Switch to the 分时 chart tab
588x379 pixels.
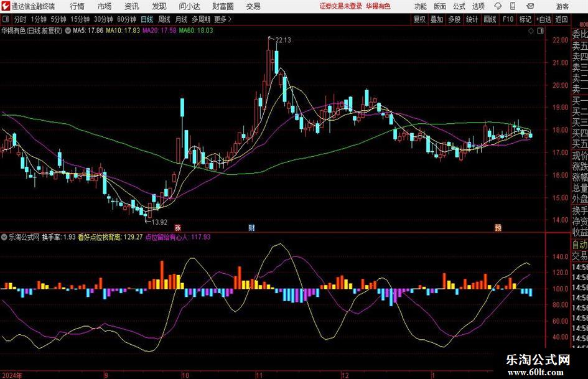pos(21,19)
